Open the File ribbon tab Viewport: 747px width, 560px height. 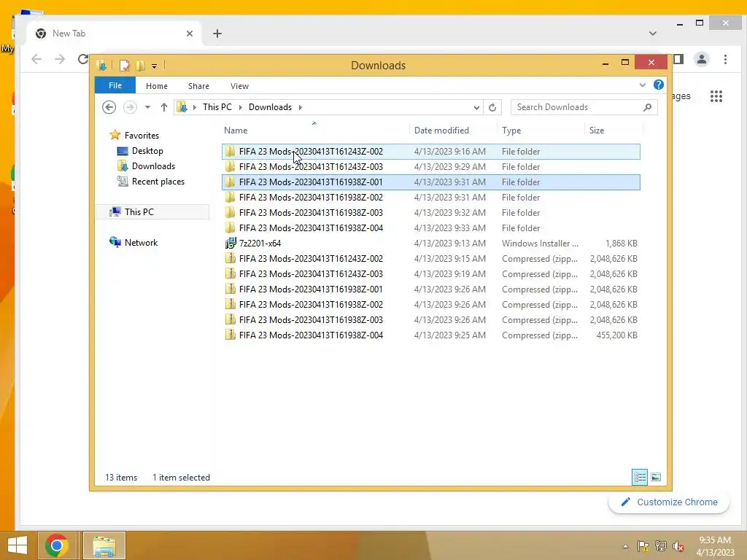[115, 86]
